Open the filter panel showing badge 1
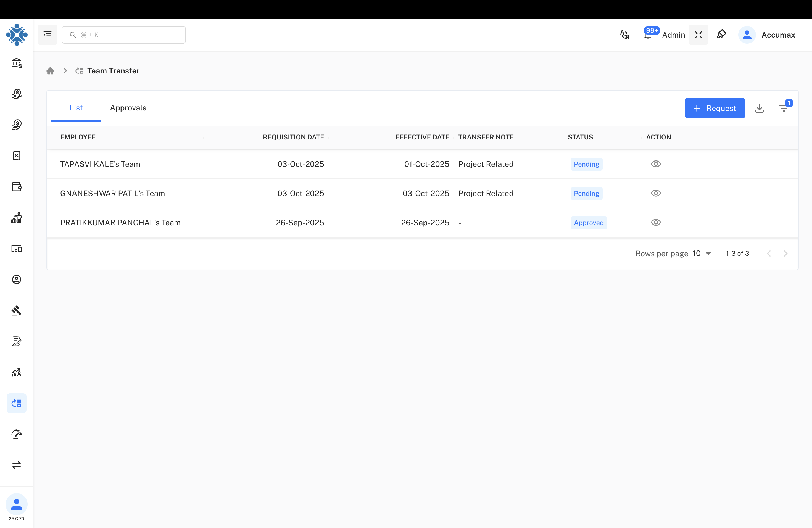The height and width of the screenshot is (528, 812). (784, 108)
